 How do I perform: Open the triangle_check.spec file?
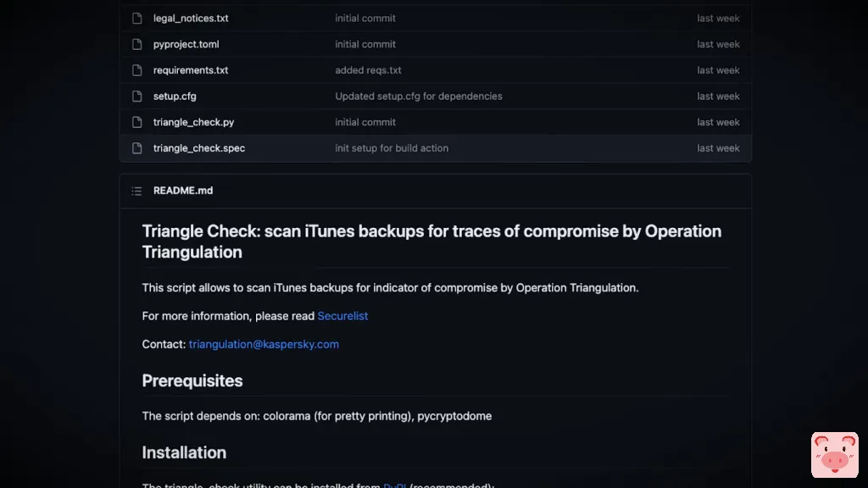click(x=199, y=148)
